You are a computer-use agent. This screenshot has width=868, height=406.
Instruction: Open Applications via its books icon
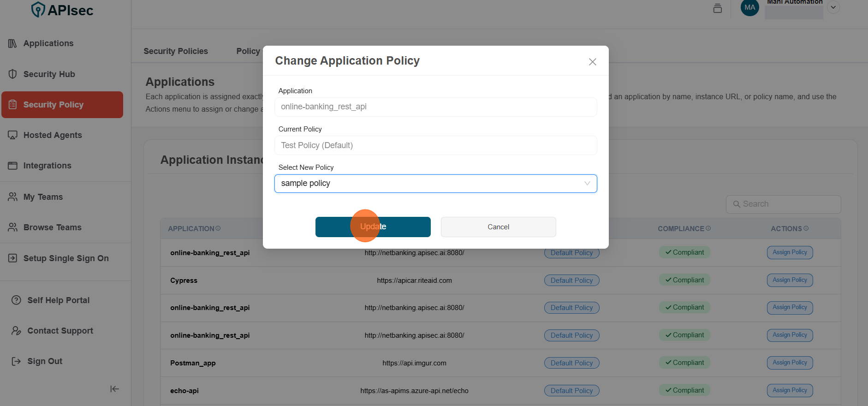pyautogui.click(x=12, y=43)
